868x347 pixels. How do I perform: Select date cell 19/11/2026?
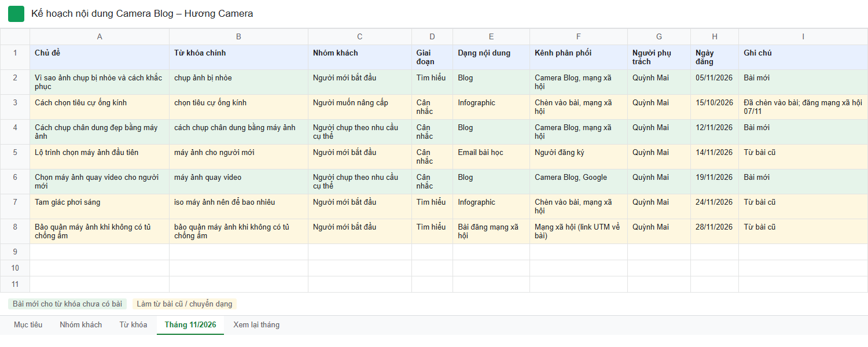[x=715, y=182]
